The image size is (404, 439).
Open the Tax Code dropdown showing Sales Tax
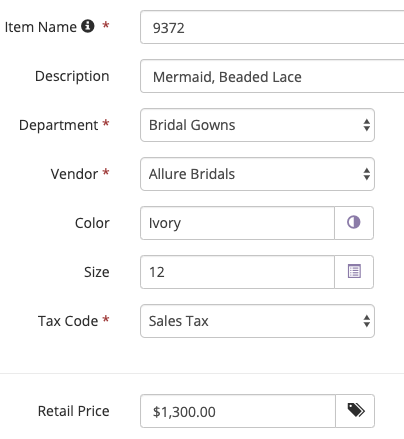[257, 321]
